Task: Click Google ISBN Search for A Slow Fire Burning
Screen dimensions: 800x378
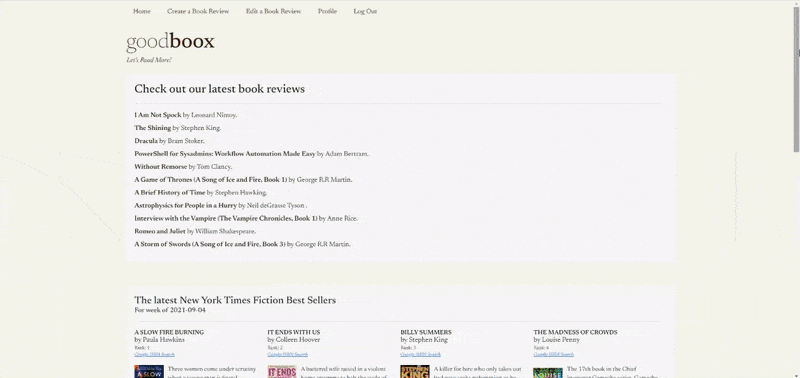Action: 155,355
